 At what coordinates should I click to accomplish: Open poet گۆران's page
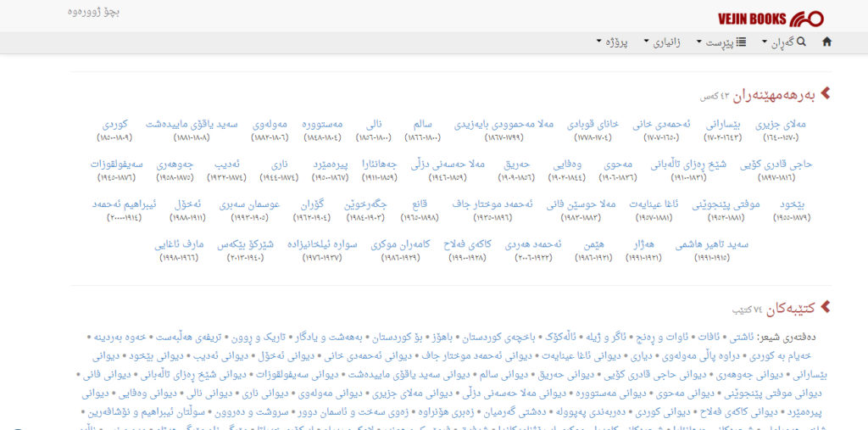click(x=312, y=204)
